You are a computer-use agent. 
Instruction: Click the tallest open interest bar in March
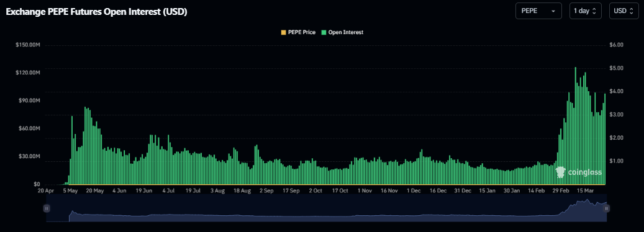(x=576, y=126)
